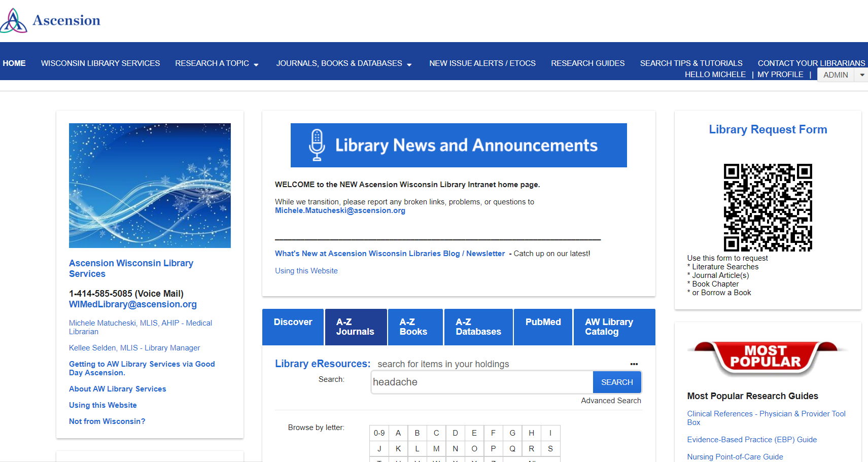This screenshot has width=868, height=462.
Task: Switch to the Discover tab
Action: [x=293, y=327]
